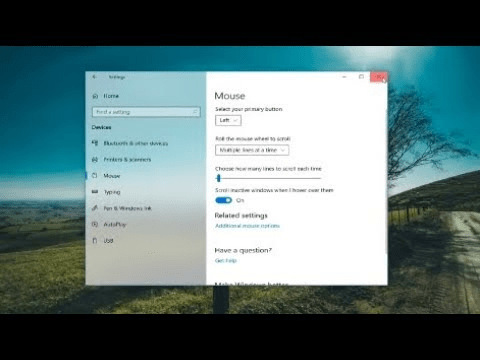Click the search magnifier in the Find a setting box

pyautogui.click(x=195, y=112)
